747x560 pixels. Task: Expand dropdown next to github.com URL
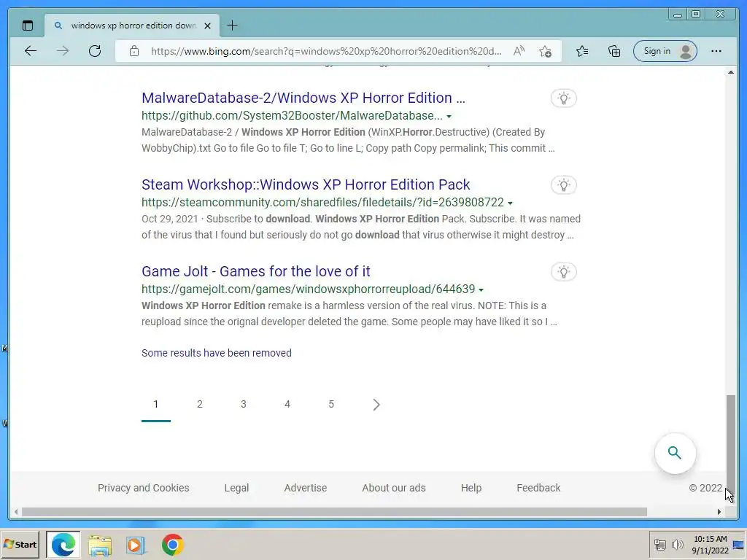449,116
